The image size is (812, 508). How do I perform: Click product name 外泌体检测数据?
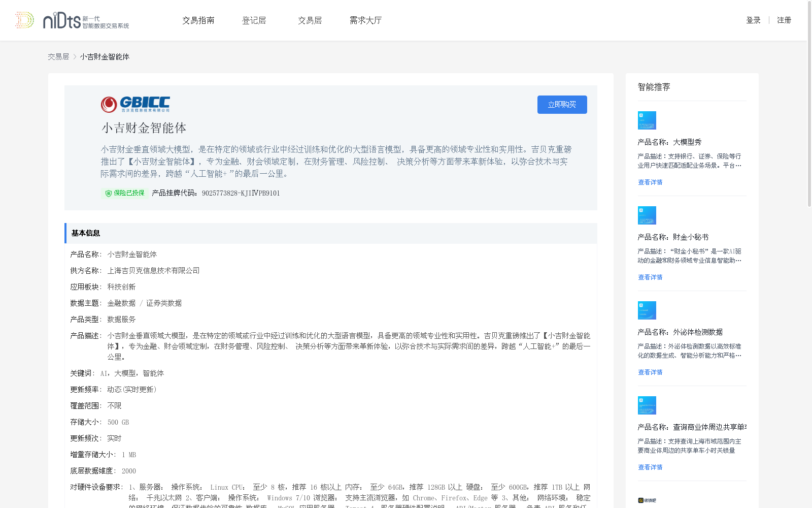click(x=698, y=332)
